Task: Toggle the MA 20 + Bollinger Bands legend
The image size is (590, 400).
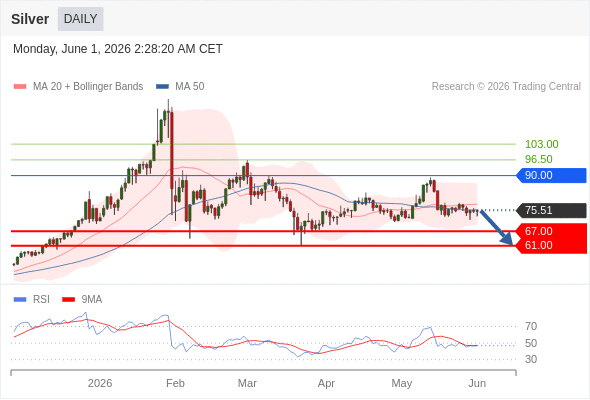Action: [88, 87]
